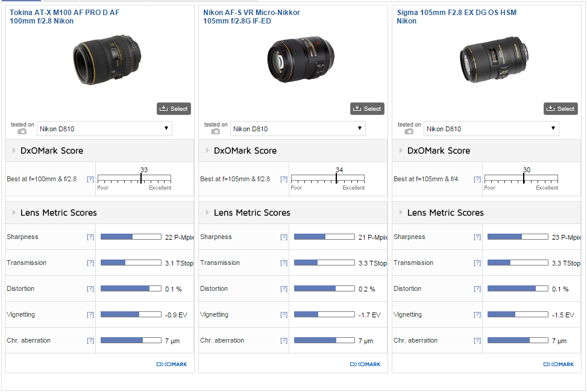This screenshot has height=392, width=587.
Task: Open the Nikon Micro-Nikkor tested-on camera dropdown
Action: point(298,129)
